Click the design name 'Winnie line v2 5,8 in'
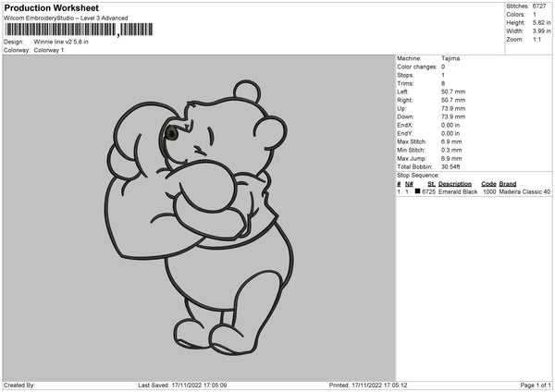This screenshot has width=555, height=392. (x=61, y=42)
